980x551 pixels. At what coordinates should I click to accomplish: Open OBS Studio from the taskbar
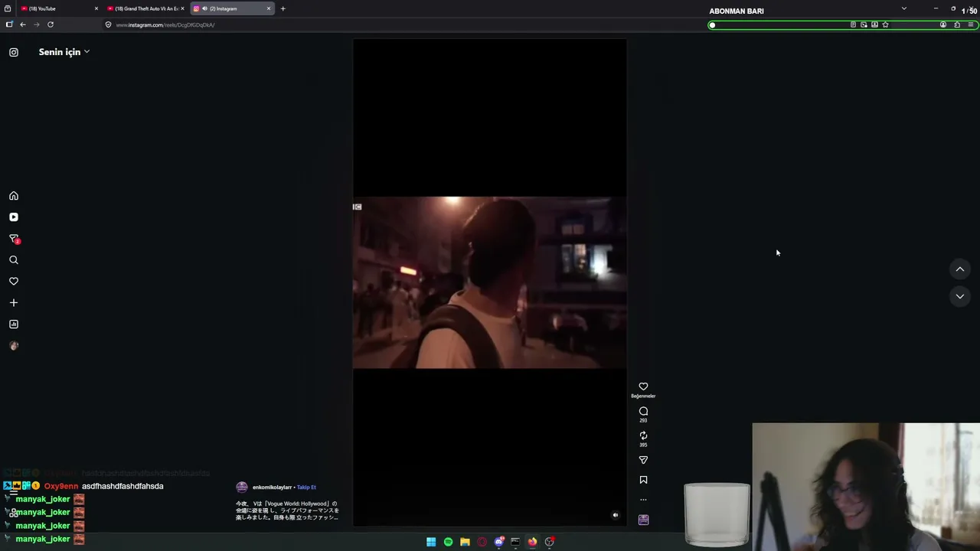coord(550,542)
